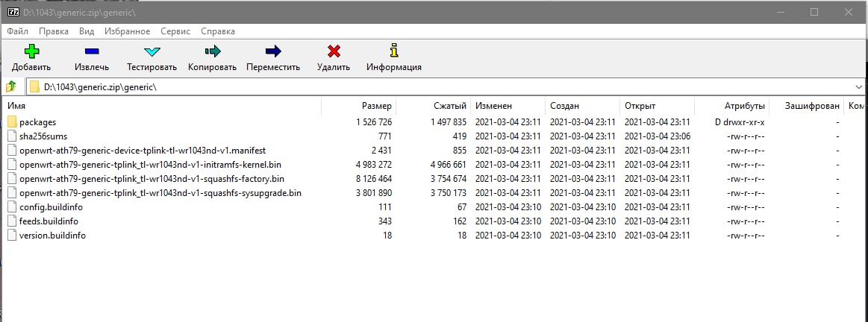This screenshot has width=868, height=322.
Task: Select the squashfs-factory.bin file name
Action: 152,179
